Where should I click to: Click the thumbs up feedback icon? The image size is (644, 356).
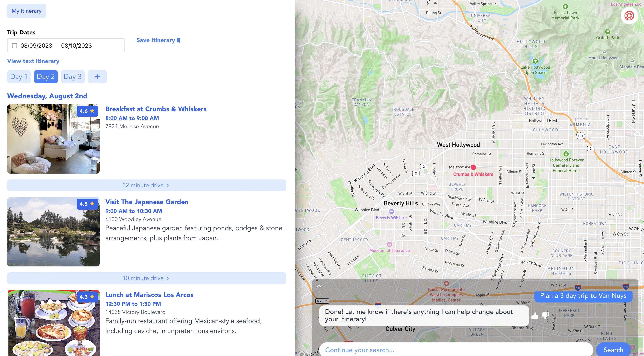[x=535, y=316]
